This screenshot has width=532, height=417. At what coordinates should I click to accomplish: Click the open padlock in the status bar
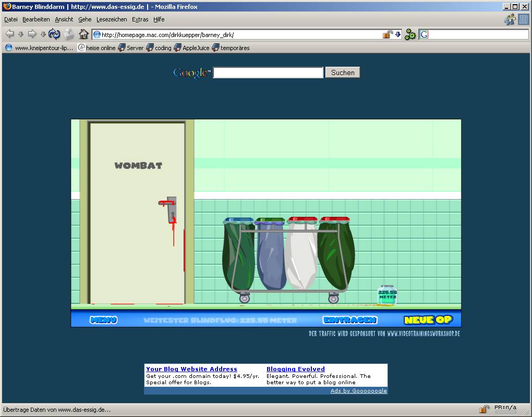coord(484,409)
